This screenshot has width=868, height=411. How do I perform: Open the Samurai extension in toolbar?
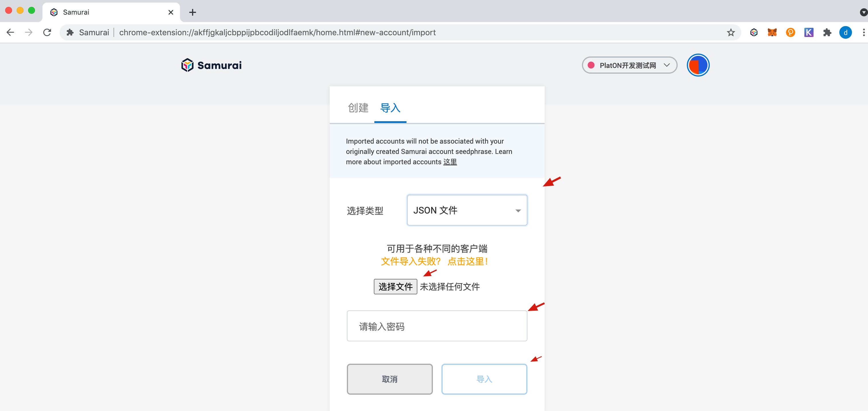click(x=754, y=32)
